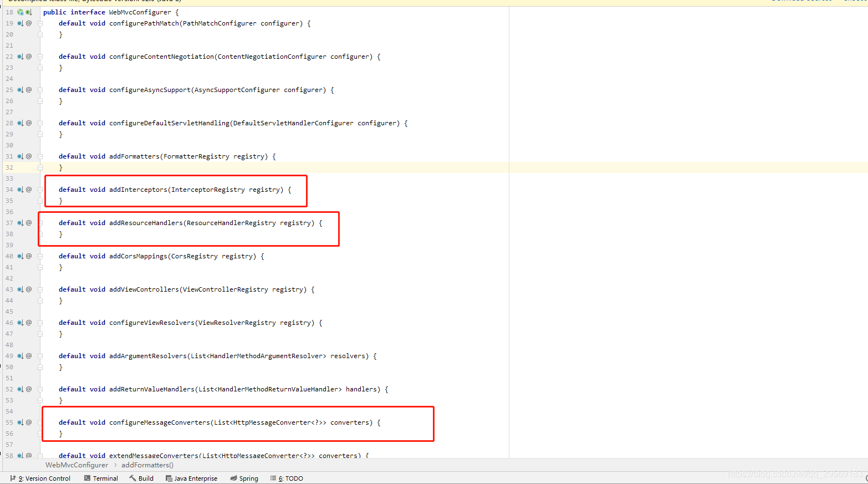Select line number 40 in the gutter

point(9,256)
